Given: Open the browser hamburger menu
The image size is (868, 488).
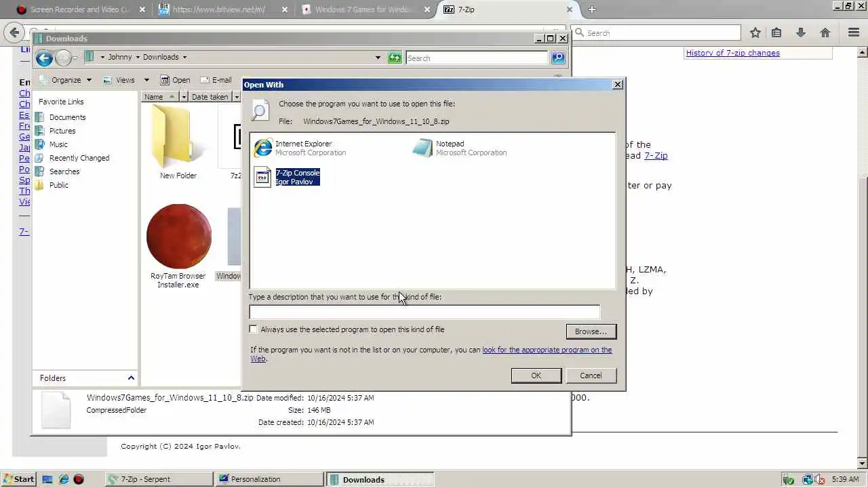Looking at the screenshot, I should (854, 33).
